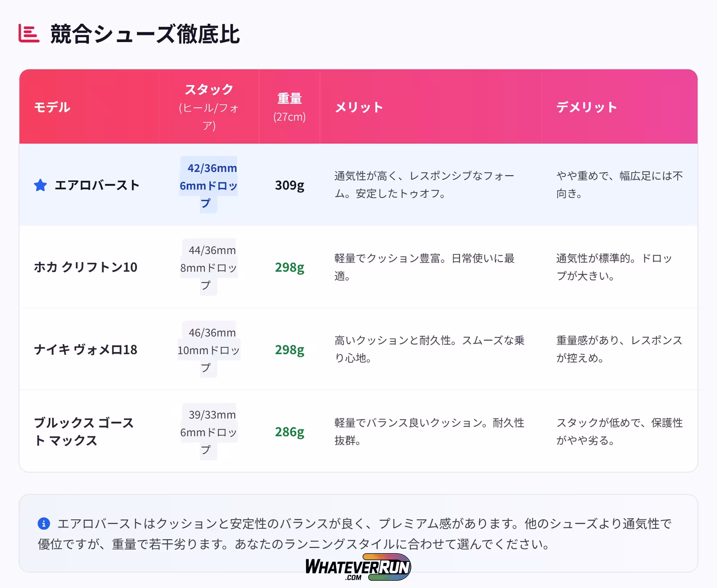The width and height of the screenshot is (717, 588).
Task: Click the メリット column header
Action: 359,108
